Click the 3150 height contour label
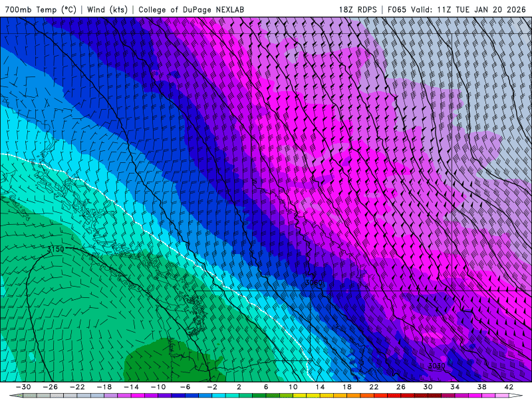 click(55, 249)
